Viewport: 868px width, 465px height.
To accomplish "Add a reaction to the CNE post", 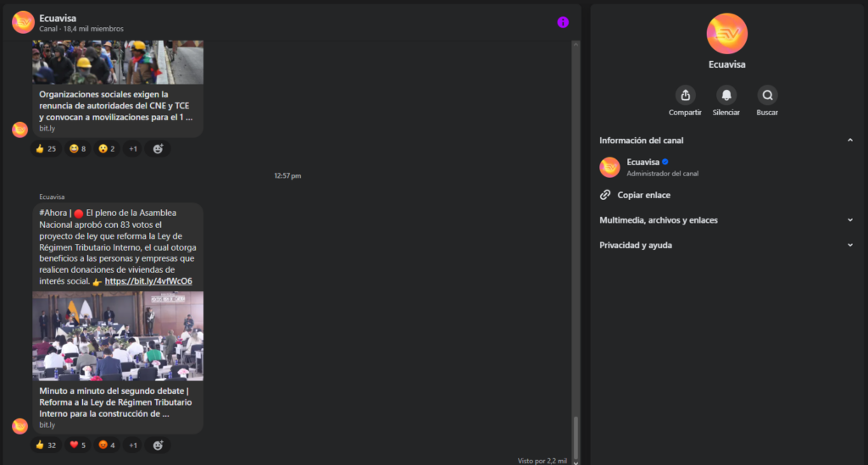I will [x=158, y=149].
